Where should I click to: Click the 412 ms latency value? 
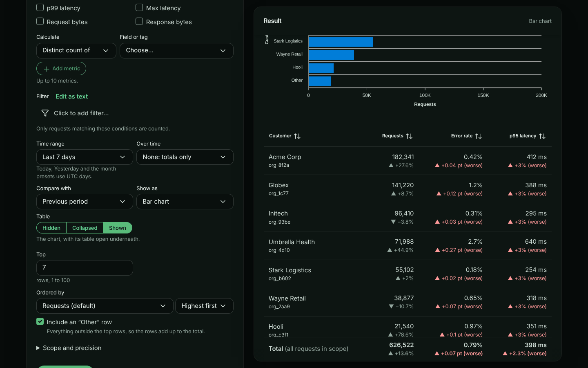tap(537, 157)
